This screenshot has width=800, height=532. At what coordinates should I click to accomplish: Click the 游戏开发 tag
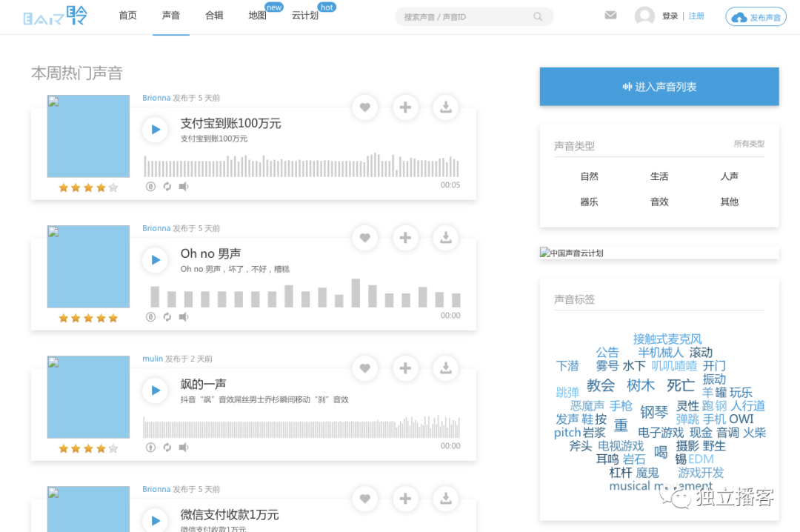tap(701, 473)
